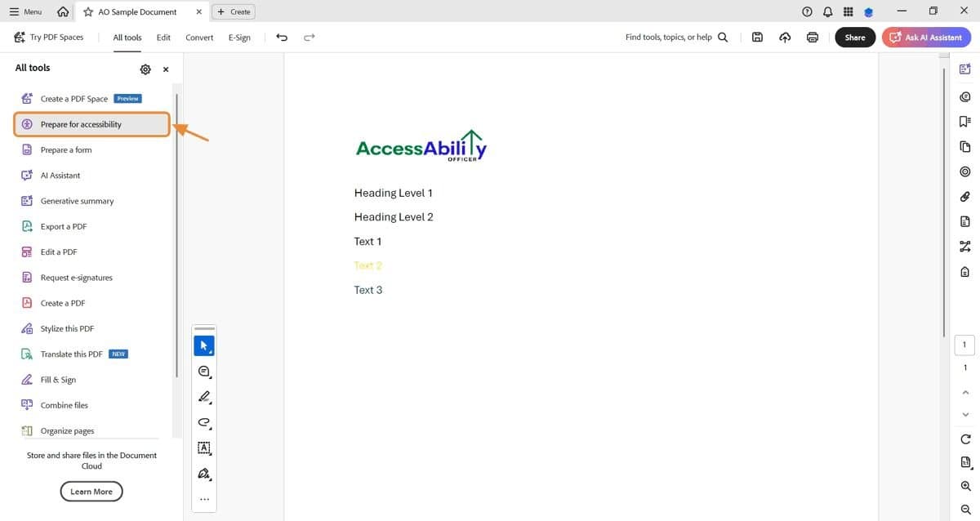Image resolution: width=980 pixels, height=521 pixels.
Task: Click the Print document icon
Action: click(813, 37)
